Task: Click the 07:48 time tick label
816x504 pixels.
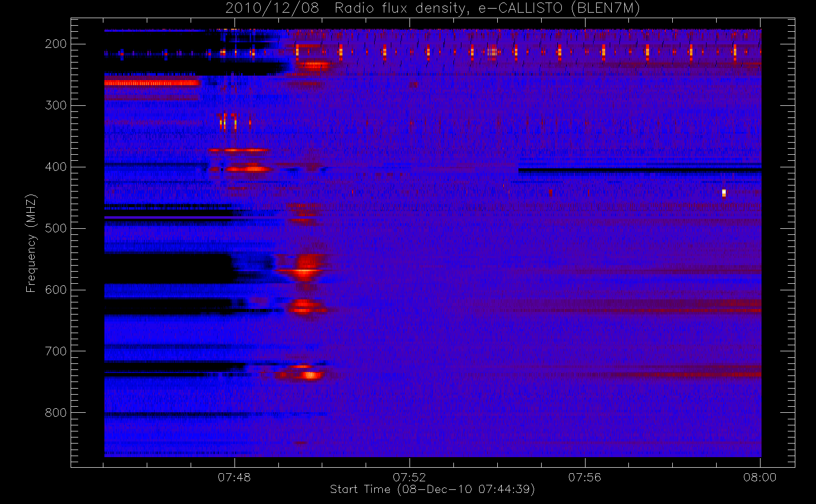Action: pos(234,477)
